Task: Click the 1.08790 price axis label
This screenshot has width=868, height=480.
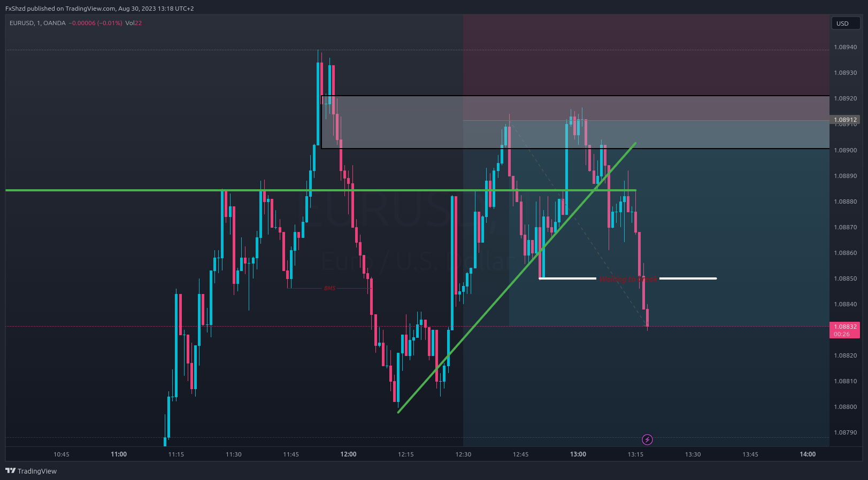Action: click(845, 432)
